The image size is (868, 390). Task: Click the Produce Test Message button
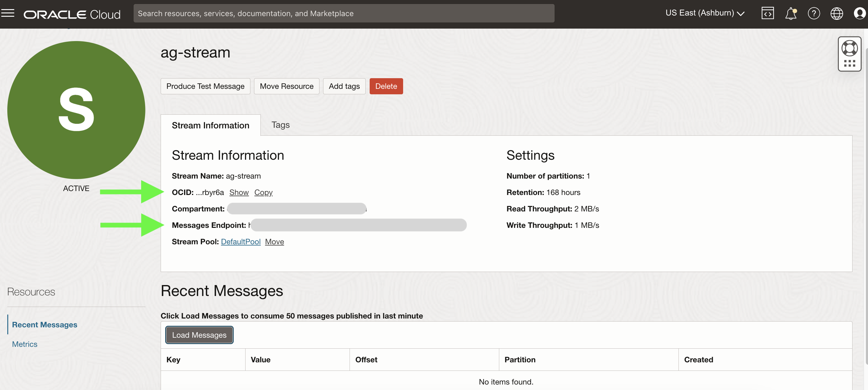[x=205, y=86]
